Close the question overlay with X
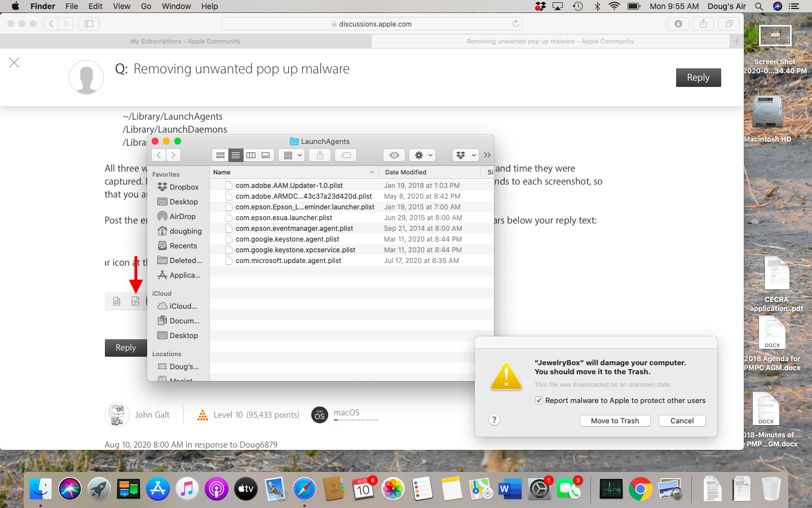The image size is (812, 508). tap(14, 63)
